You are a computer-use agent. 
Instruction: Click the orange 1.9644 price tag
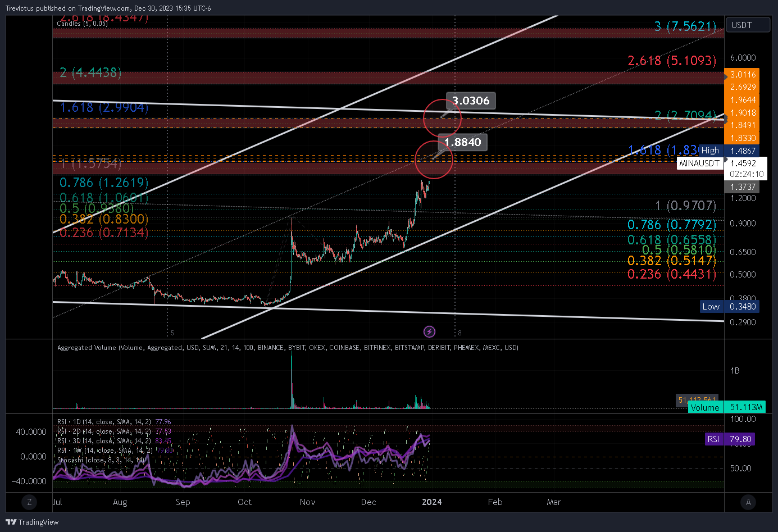[x=743, y=100]
